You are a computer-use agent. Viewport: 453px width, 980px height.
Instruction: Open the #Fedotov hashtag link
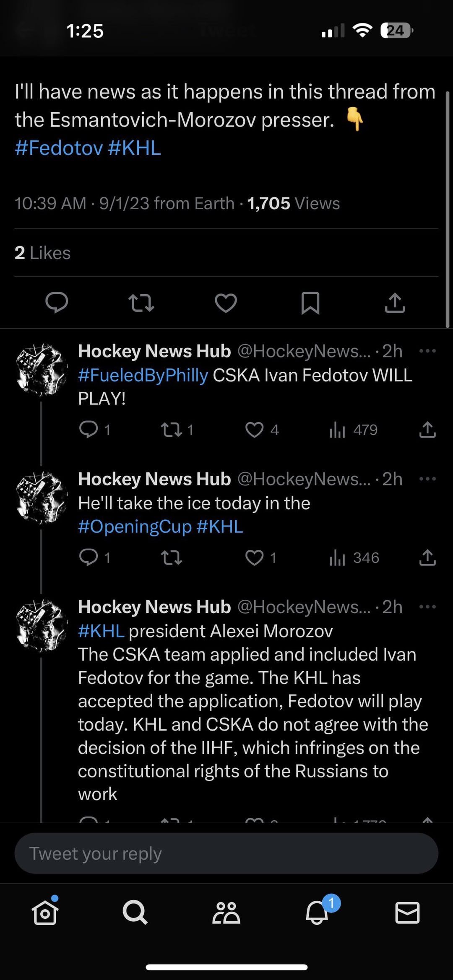click(59, 148)
